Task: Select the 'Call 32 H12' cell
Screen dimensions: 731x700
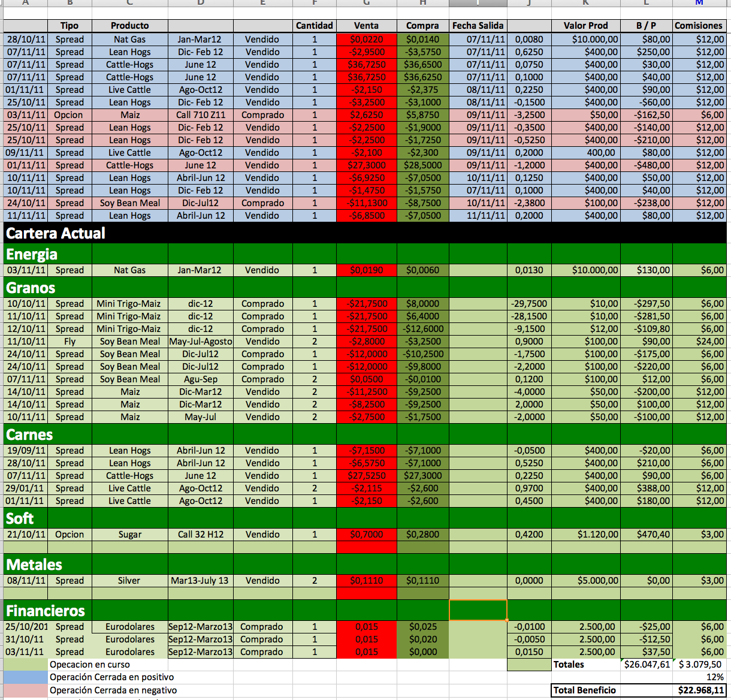Action: [x=201, y=535]
